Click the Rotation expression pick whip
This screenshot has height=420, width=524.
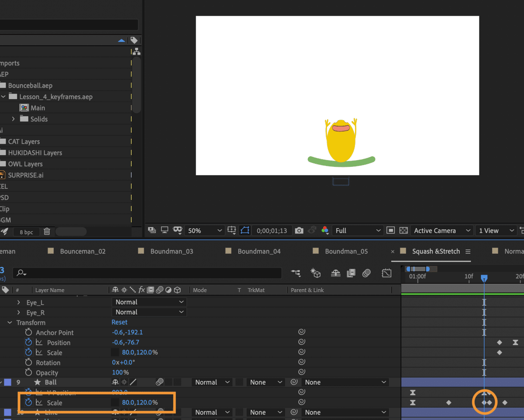[x=301, y=362]
